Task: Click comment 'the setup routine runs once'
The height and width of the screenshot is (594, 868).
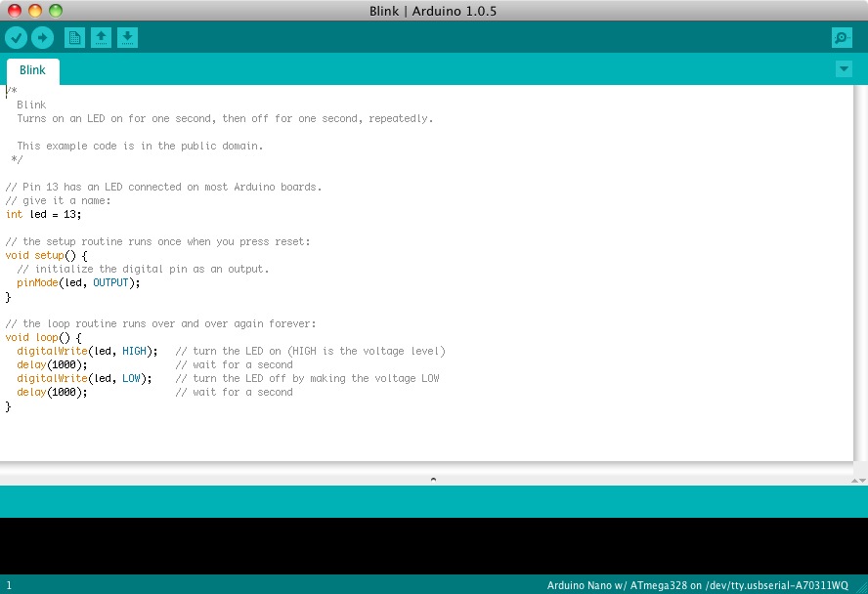Action: pos(157,241)
